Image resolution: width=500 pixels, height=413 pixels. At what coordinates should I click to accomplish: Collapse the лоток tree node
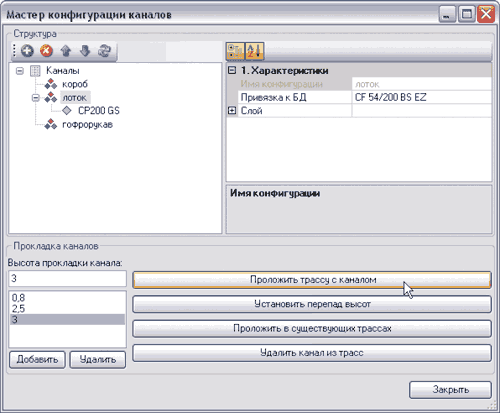click(35, 98)
